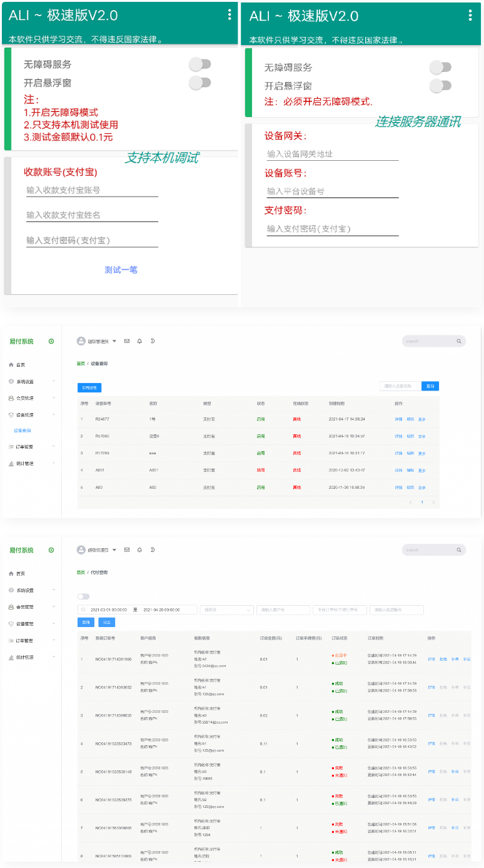484x868 pixels.
Task: Click the blue 查询 button under the 代付查询 date range
Action: 86,622
